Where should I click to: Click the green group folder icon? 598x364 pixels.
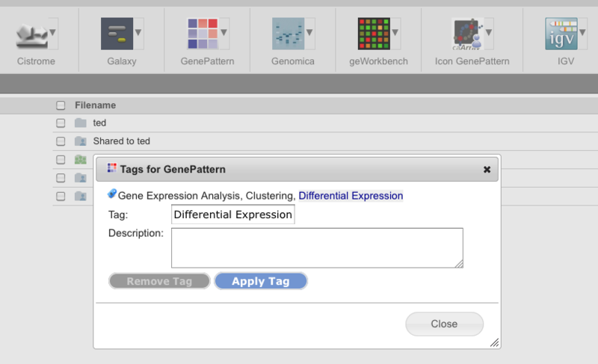pyautogui.click(x=81, y=159)
